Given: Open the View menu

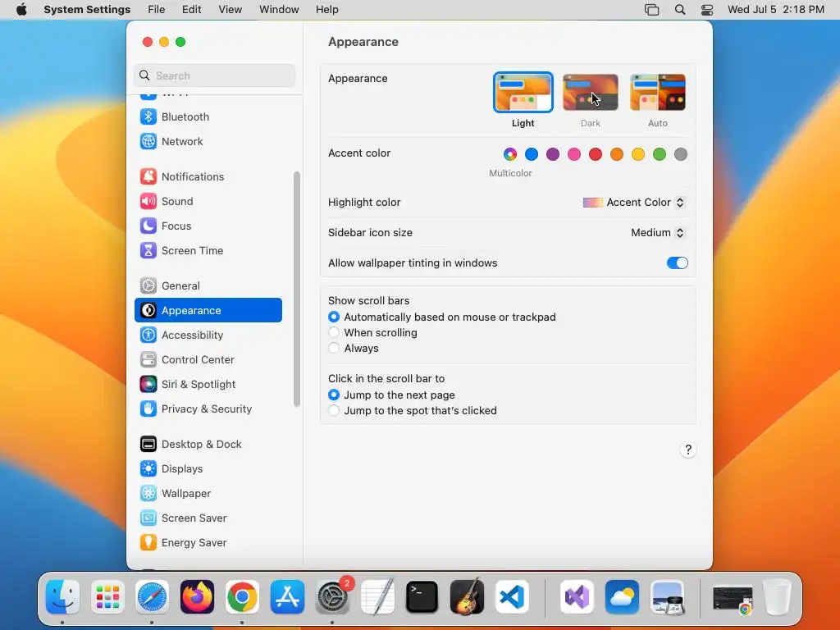Looking at the screenshot, I should [231, 10].
